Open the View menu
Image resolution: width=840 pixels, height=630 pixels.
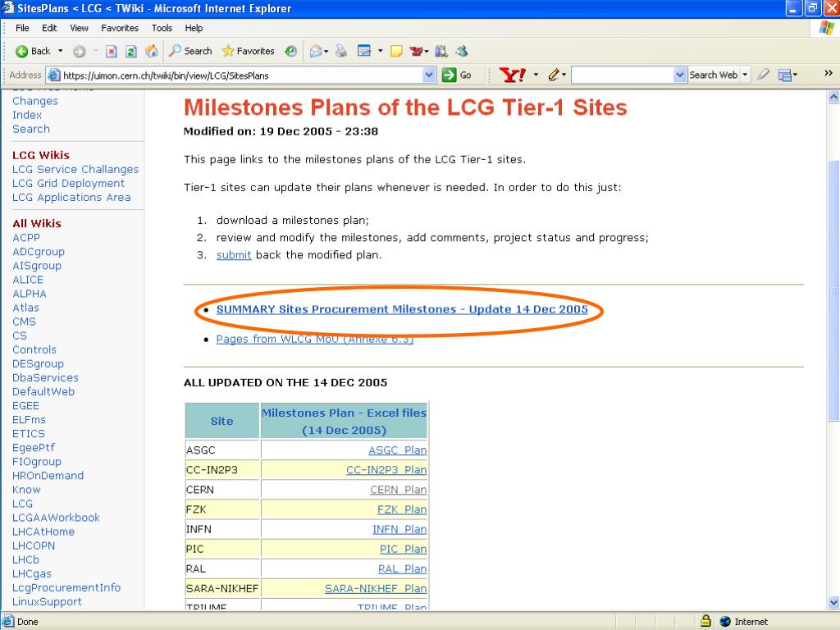pyautogui.click(x=79, y=28)
